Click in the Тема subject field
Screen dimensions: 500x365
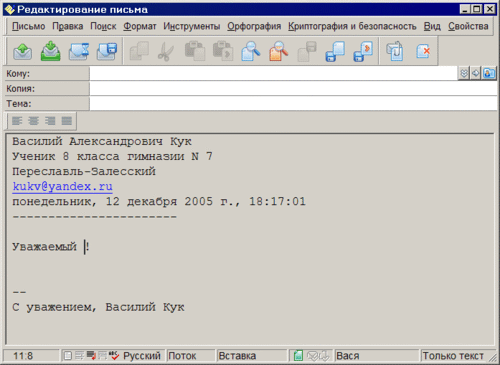(293, 104)
